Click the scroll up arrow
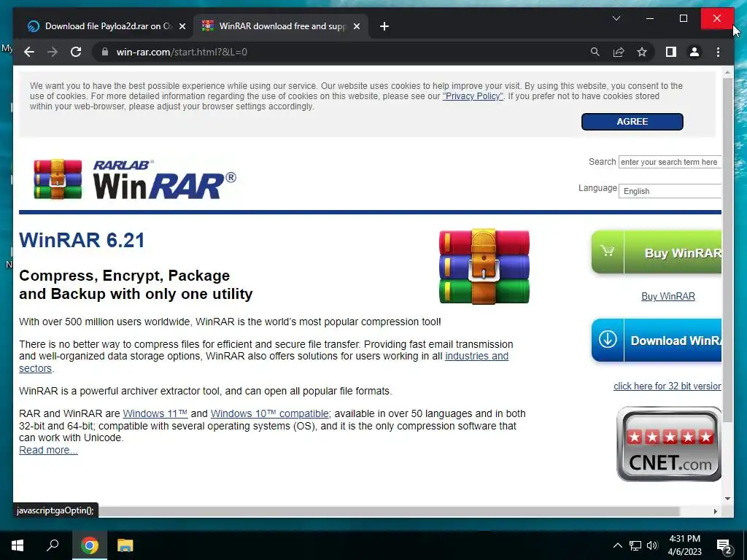The image size is (747, 560). tap(727, 72)
